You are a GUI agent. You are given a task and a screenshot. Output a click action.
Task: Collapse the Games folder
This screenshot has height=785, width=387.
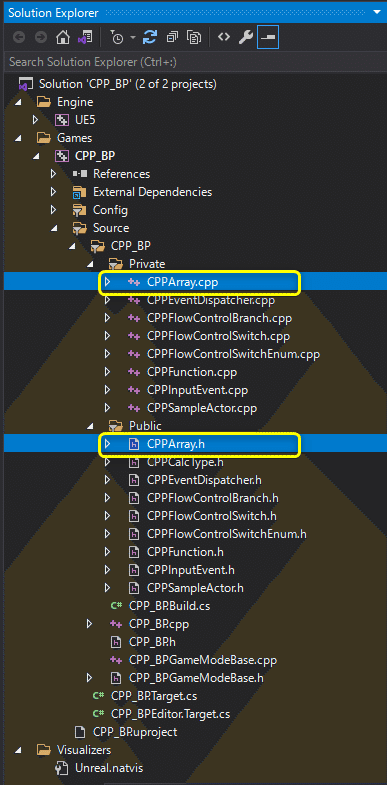18,138
